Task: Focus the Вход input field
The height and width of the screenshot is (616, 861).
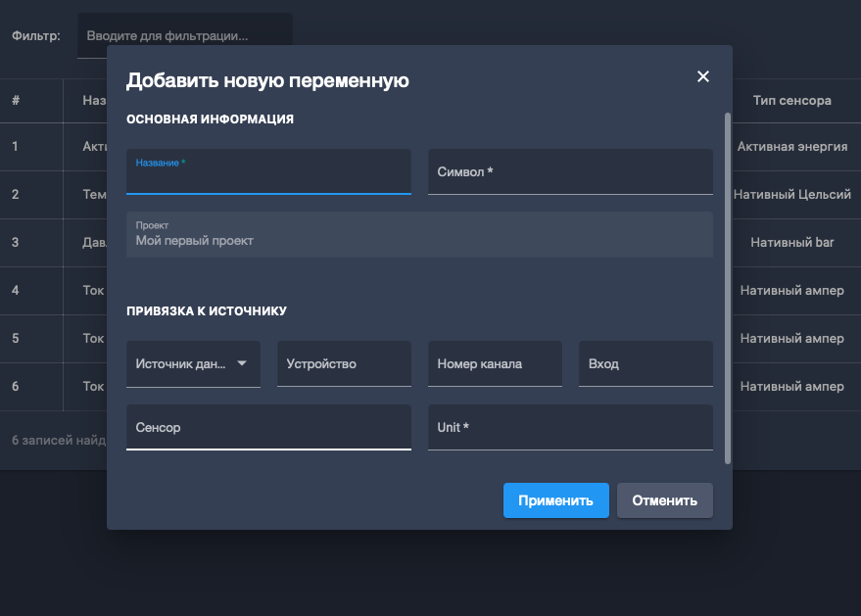Action: (646, 364)
